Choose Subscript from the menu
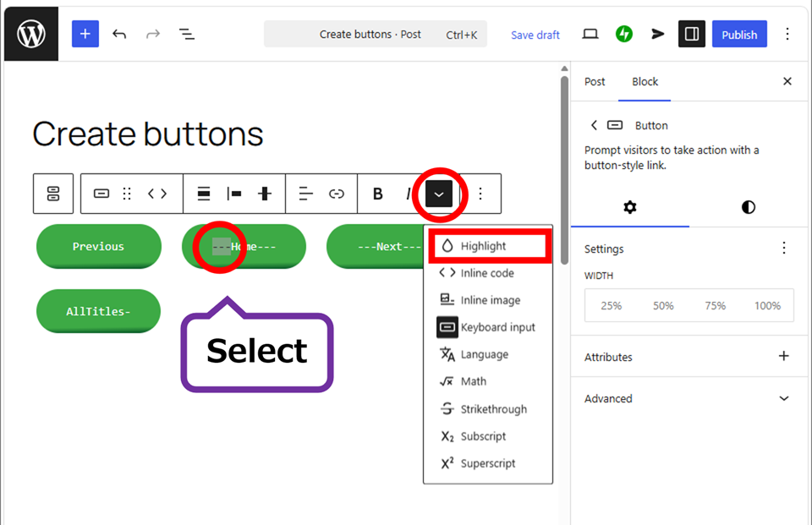This screenshot has width=812, height=525. pos(488,436)
